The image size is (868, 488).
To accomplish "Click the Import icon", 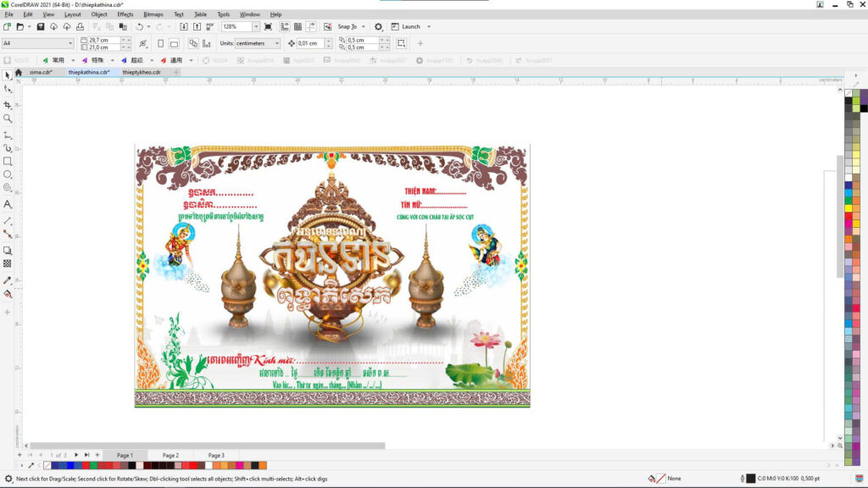I will [x=184, y=26].
